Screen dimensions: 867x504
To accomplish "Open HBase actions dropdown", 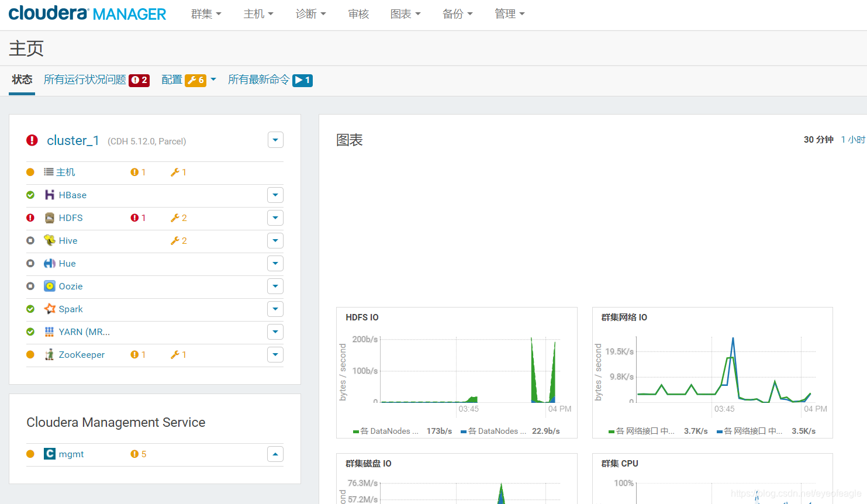I will [x=275, y=195].
